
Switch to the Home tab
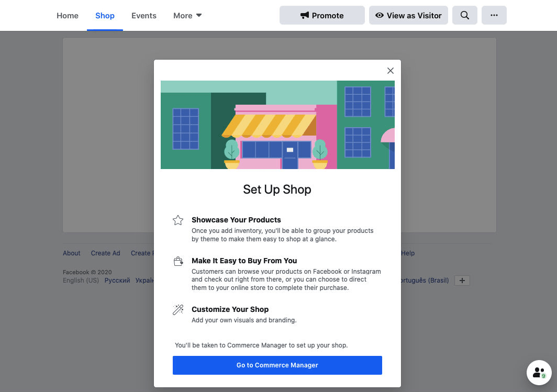(67, 15)
